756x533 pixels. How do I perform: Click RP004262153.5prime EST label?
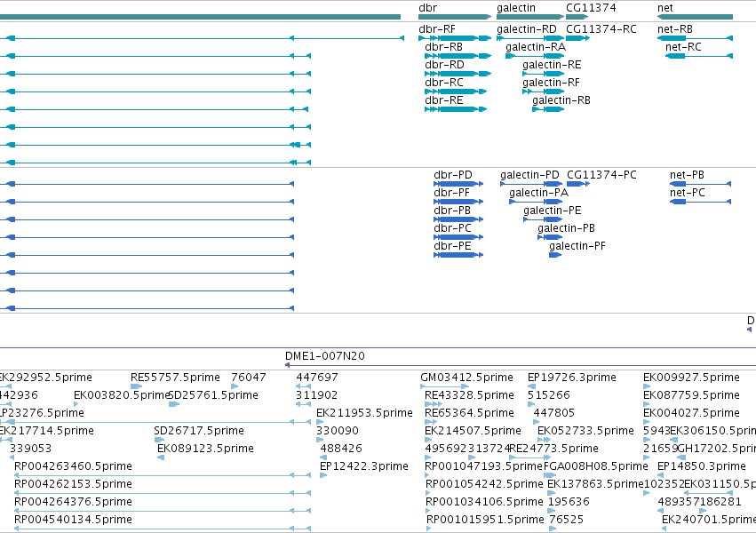pyautogui.click(x=73, y=484)
